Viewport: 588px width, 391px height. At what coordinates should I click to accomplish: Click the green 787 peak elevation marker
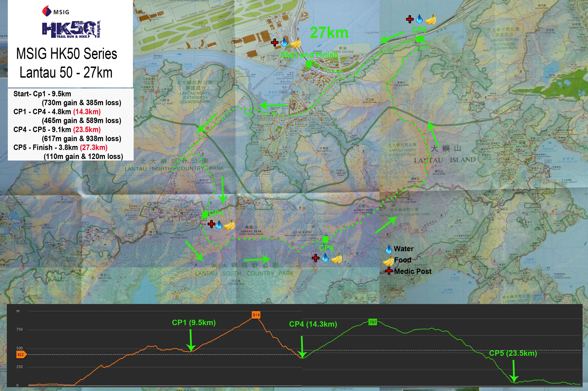pos(373,322)
